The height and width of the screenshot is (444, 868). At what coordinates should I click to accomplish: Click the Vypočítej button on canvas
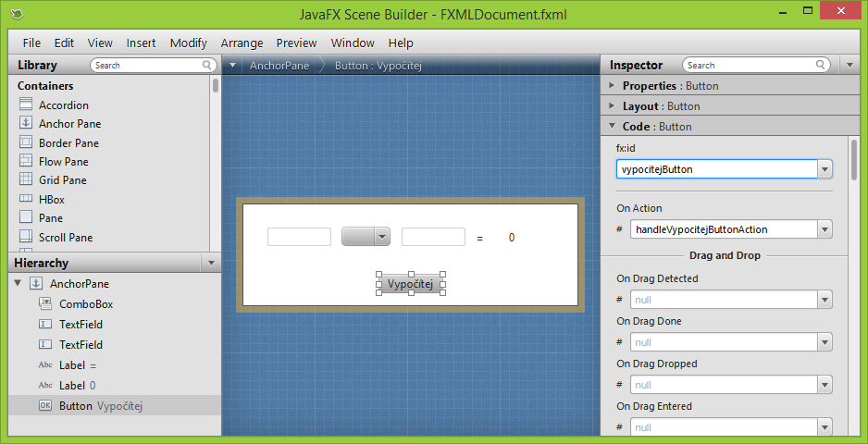click(x=410, y=284)
